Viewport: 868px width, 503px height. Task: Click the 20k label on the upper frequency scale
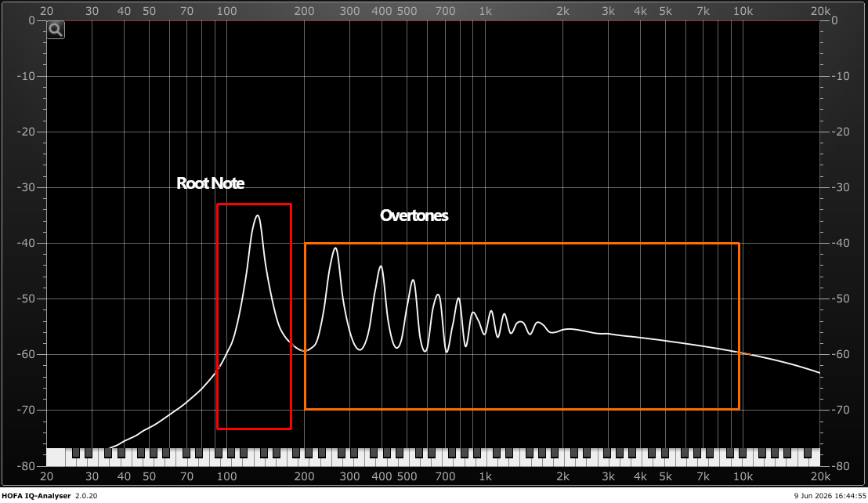[820, 11]
